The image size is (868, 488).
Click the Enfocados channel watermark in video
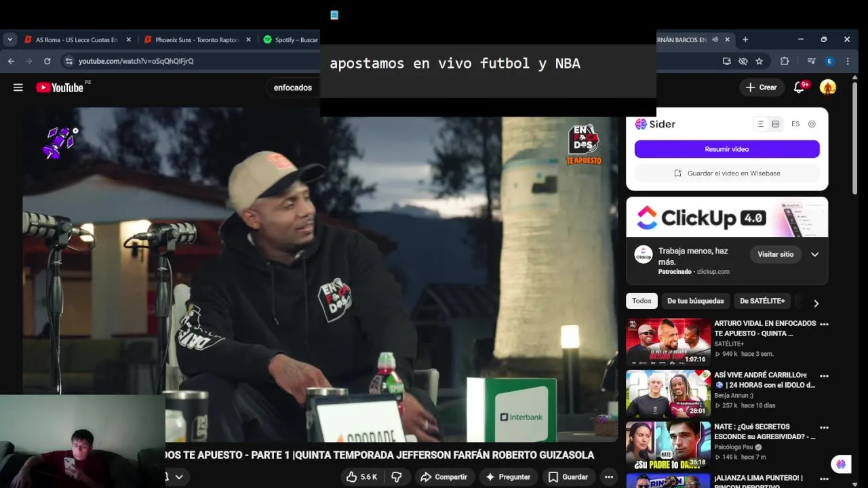point(584,144)
